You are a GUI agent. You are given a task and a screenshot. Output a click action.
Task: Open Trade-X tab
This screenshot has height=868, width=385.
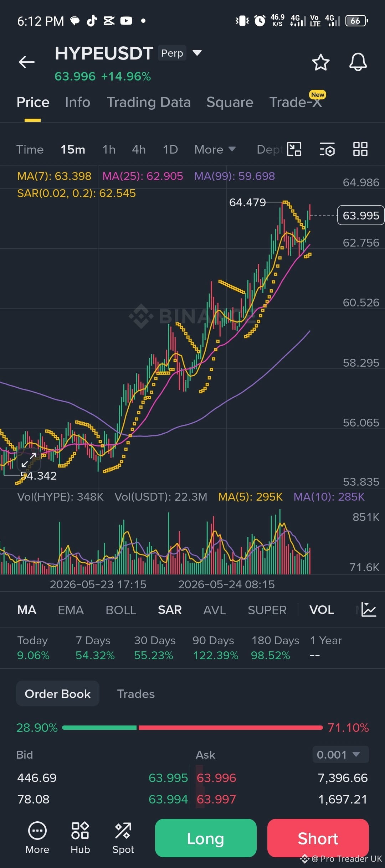coord(296,102)
